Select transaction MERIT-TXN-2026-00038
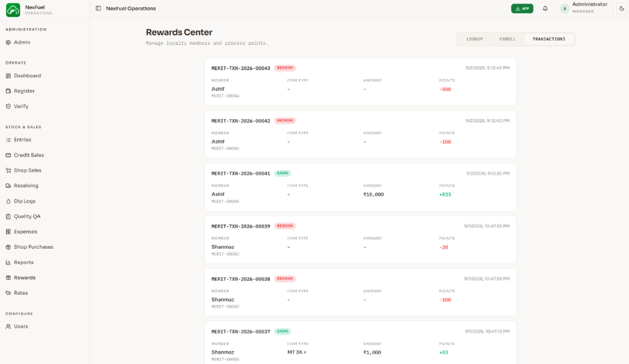 (360, 292)
